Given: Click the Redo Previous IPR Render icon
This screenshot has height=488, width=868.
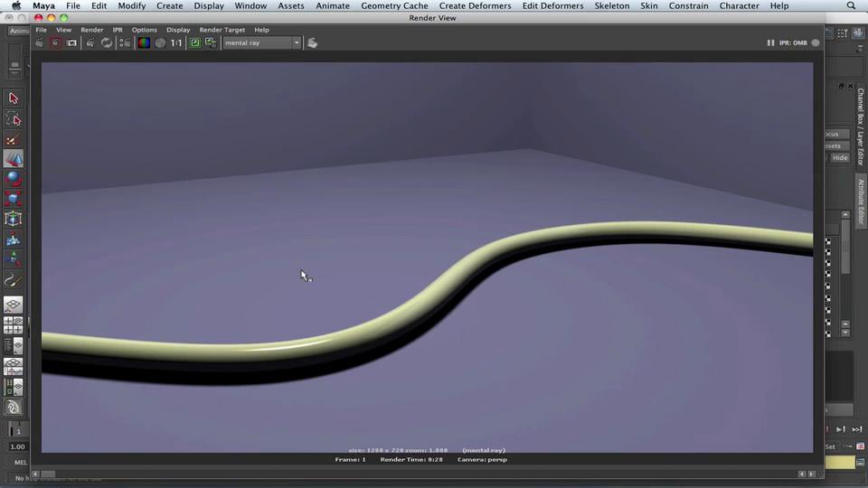Looking at the screenshot, I should [90, 42].
